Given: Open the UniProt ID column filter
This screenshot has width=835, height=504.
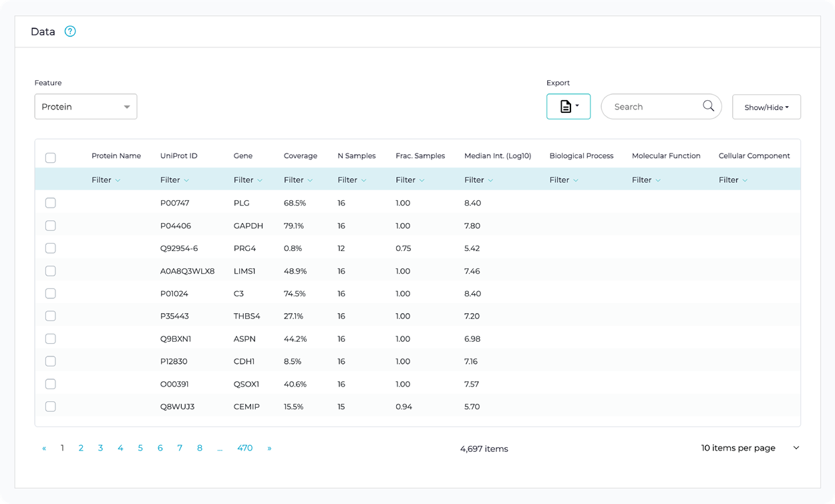Looking at the screenshot, I should [175, 180].
